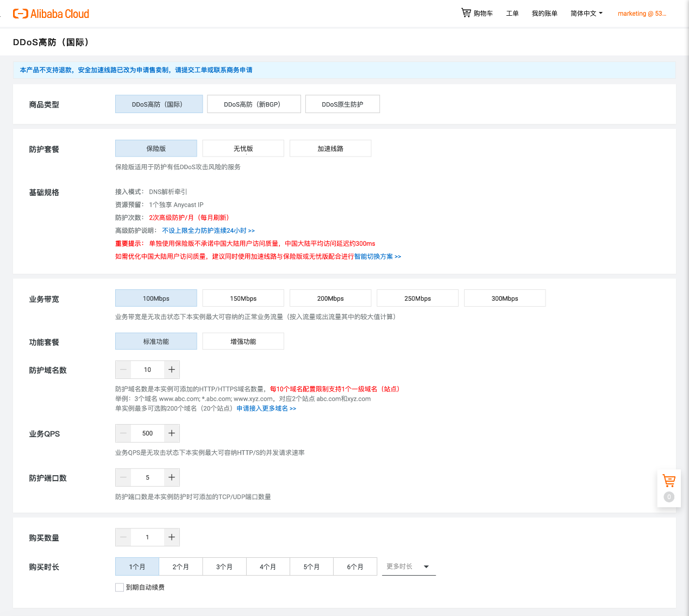The height and width of the screenshot is (616, 689).
Task: Click the floating orange cart icon
Action: click(x=669, y=481)
